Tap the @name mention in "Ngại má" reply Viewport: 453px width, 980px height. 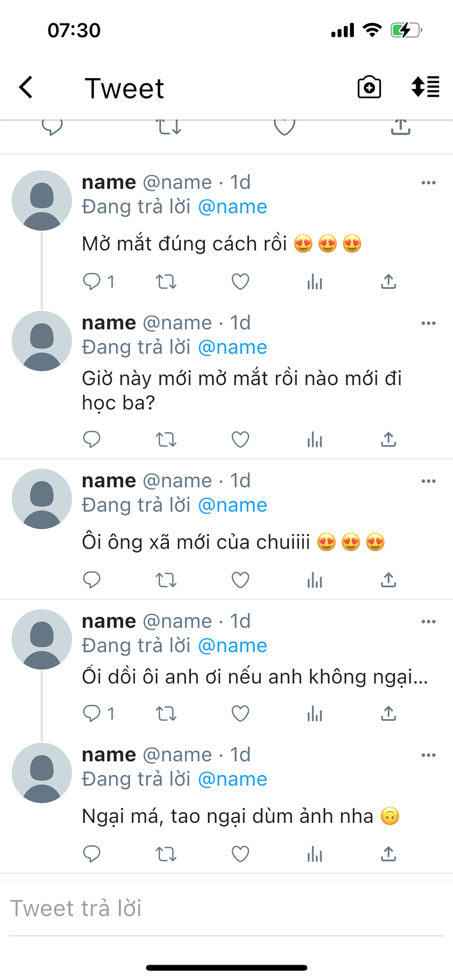tap(232, 779)
